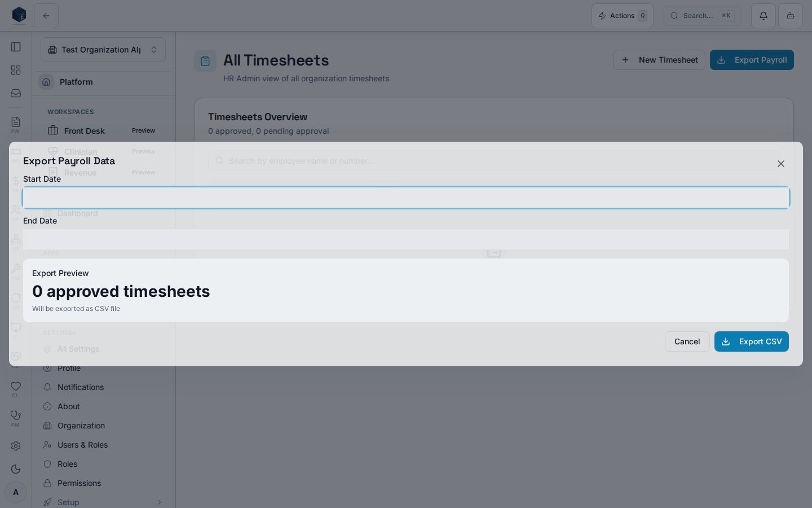Click the Export Payroll button

[752, 60]
